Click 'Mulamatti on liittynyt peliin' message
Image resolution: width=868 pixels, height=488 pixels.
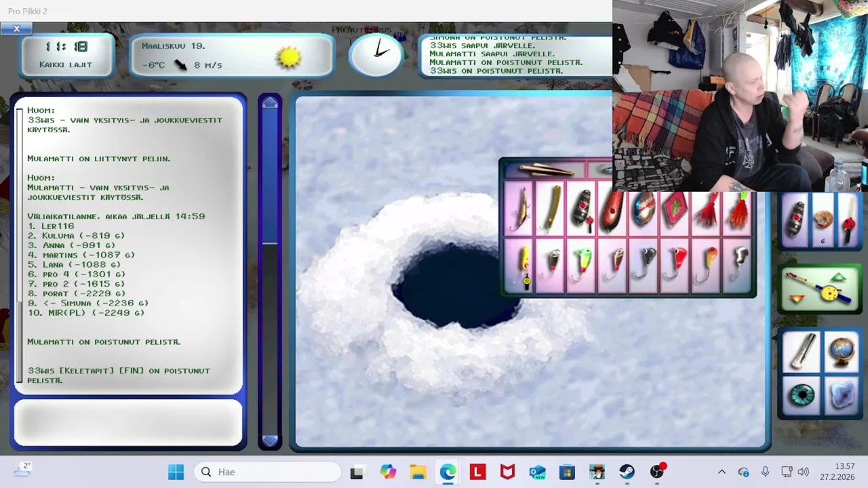[x=99, y=159]
